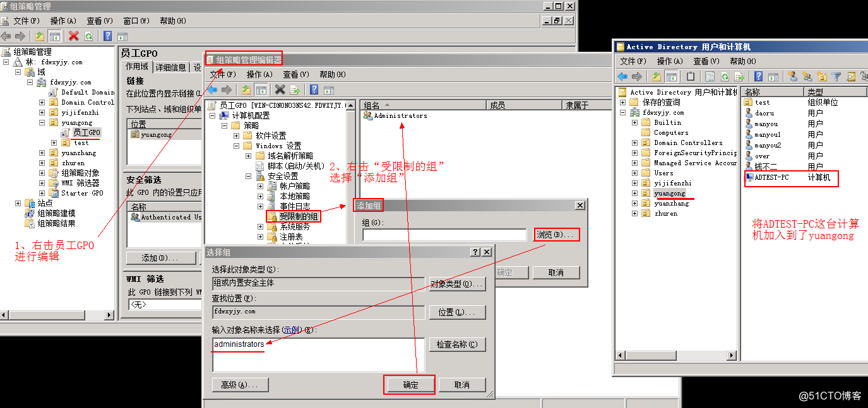Expand 保存的查询 in Active Directory tree

point(623,102)
